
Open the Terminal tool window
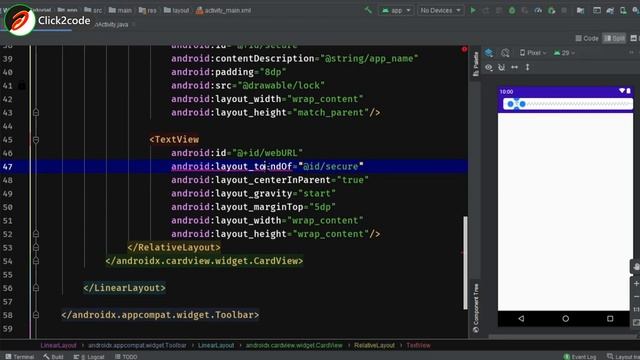(x=20, y=356)
